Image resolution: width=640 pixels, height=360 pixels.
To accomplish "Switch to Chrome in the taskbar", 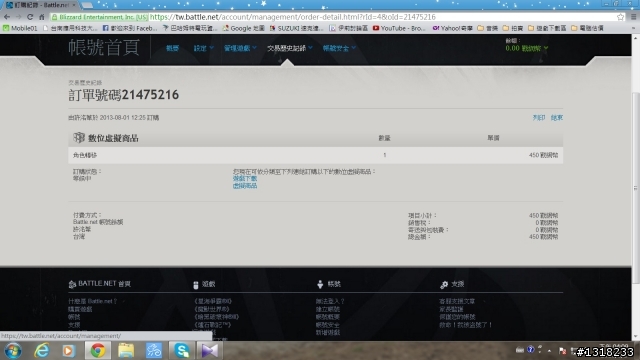I will (98, 351).
